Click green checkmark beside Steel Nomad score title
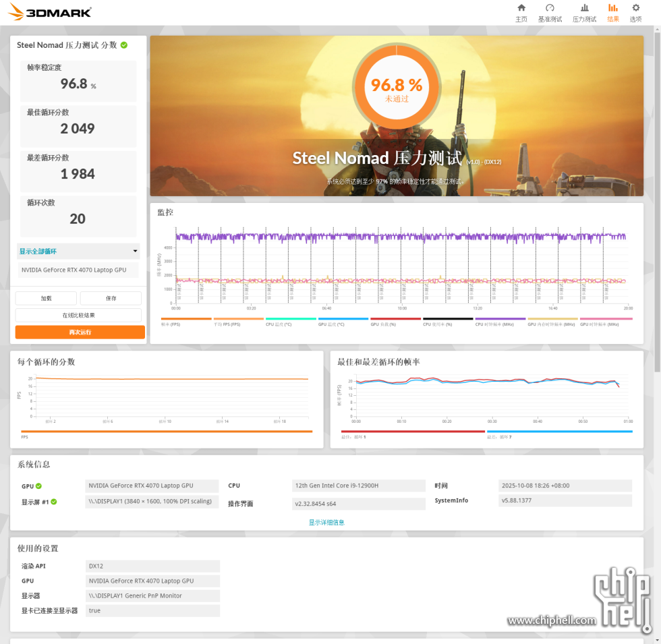The height and width of the screenshot is (644, 661). click(x=124, y=45)
